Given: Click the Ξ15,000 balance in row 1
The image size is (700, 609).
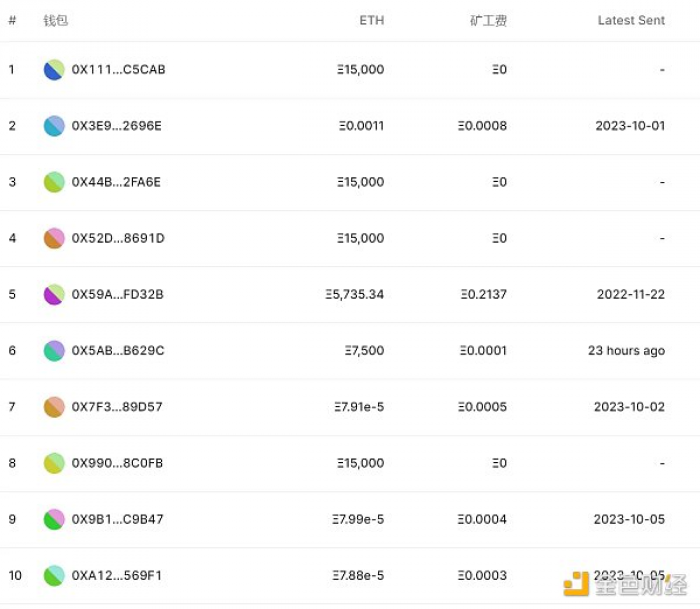Looking at the screenshot, I should click(360, 70).
